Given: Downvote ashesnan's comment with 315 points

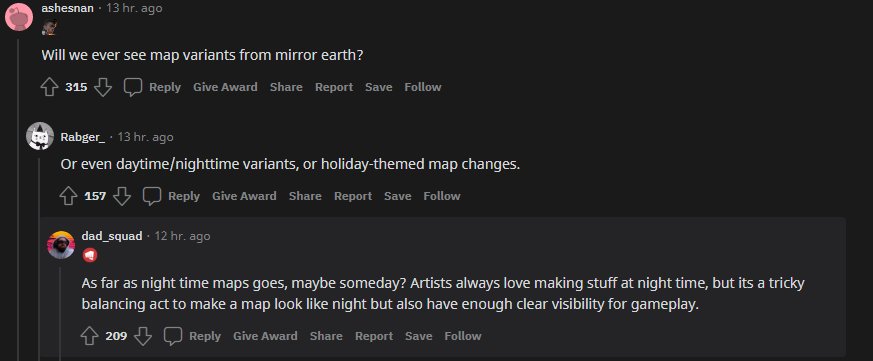Looking at the screenshot, I should click(x=103, y=87).
